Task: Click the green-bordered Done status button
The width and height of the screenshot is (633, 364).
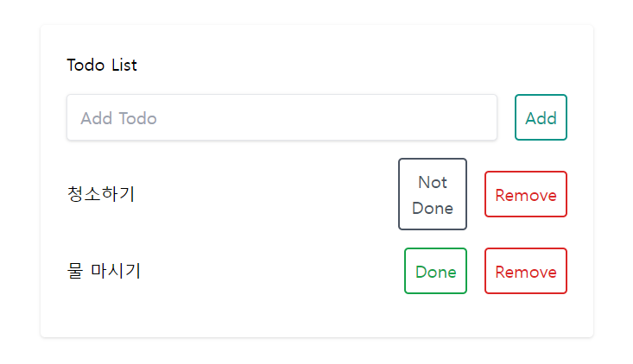Action: tap(435, 271)
